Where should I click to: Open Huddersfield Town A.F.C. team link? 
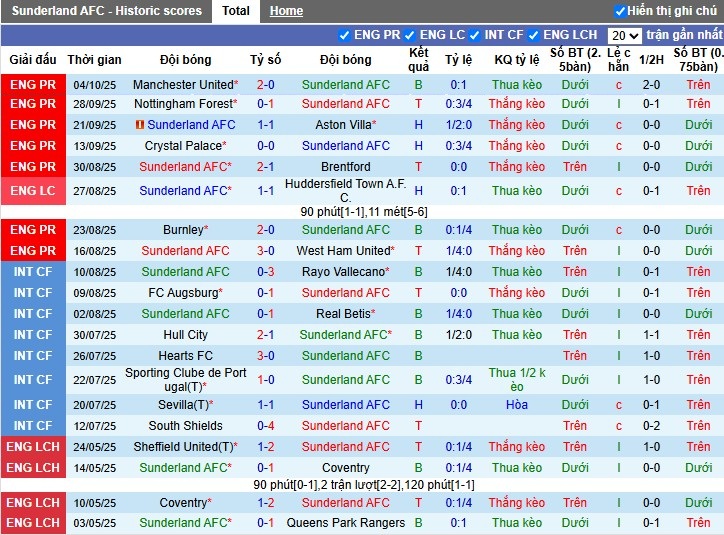click(x=346, y=191)
